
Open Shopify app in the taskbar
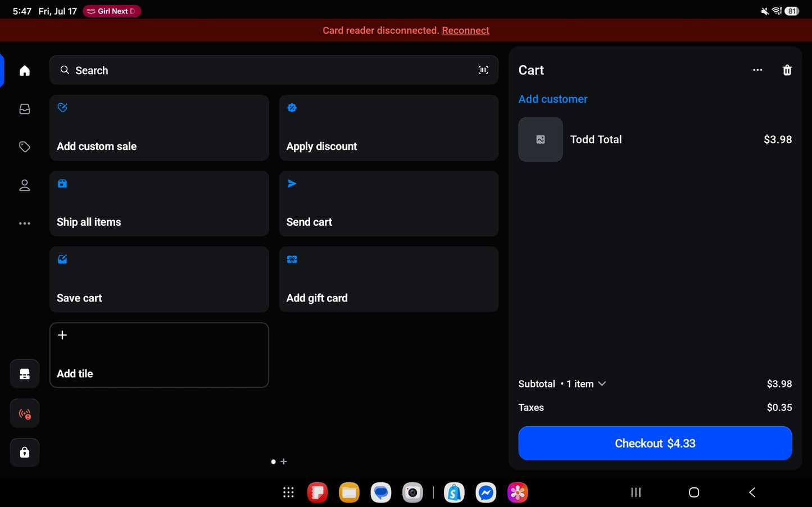pos(454,492)
